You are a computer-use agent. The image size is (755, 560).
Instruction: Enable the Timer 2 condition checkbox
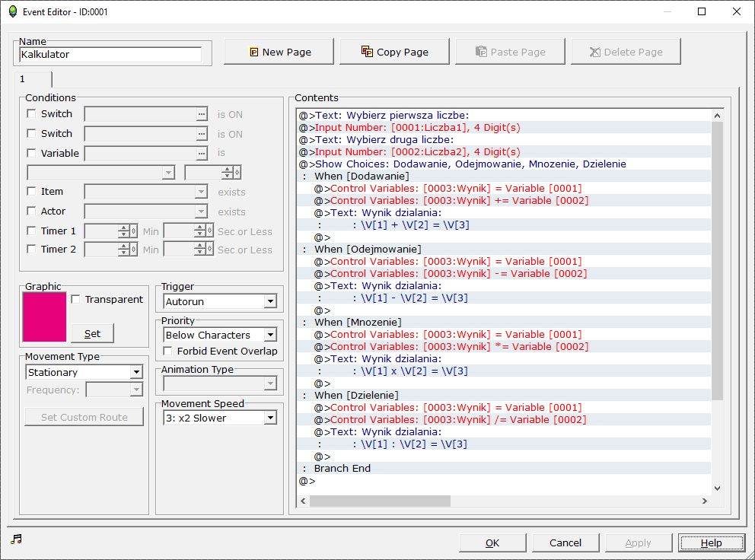pyautogui.click(x=32, y=249)
